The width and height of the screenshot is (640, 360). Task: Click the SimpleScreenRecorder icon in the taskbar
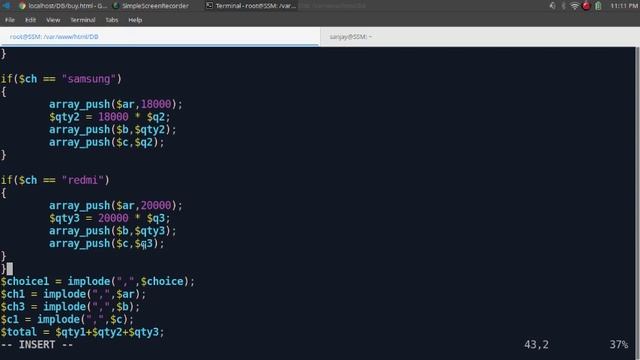coord(116,6)
